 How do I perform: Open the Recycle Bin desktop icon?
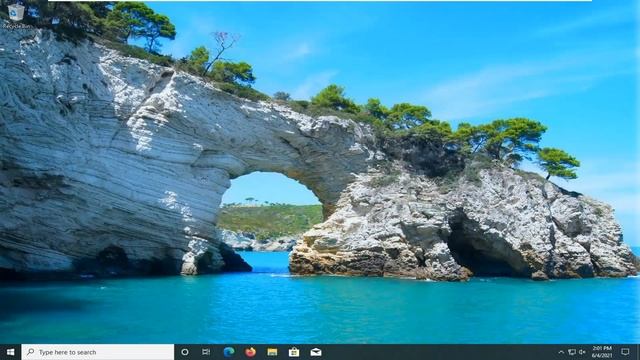tap(16, 16)
